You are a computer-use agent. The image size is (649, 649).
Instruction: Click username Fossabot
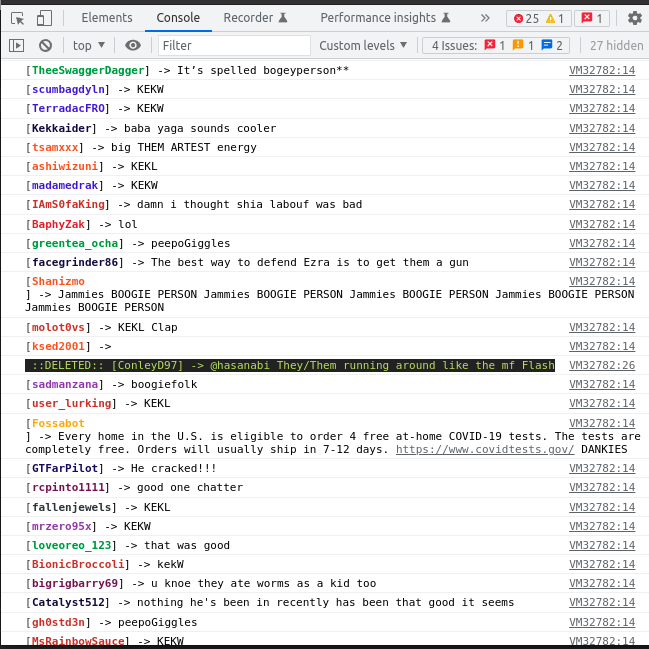pyautogui.click(x=58, y=423)
